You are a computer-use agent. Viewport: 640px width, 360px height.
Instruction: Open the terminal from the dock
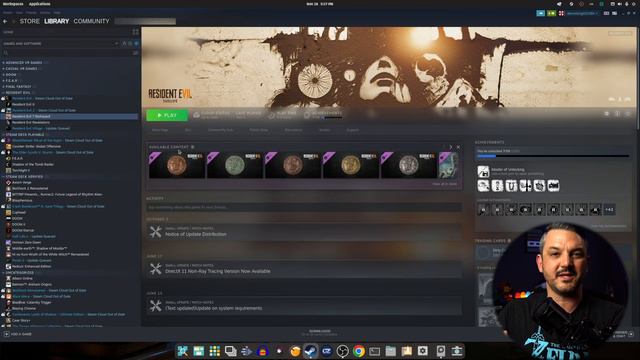pos(375,351)
